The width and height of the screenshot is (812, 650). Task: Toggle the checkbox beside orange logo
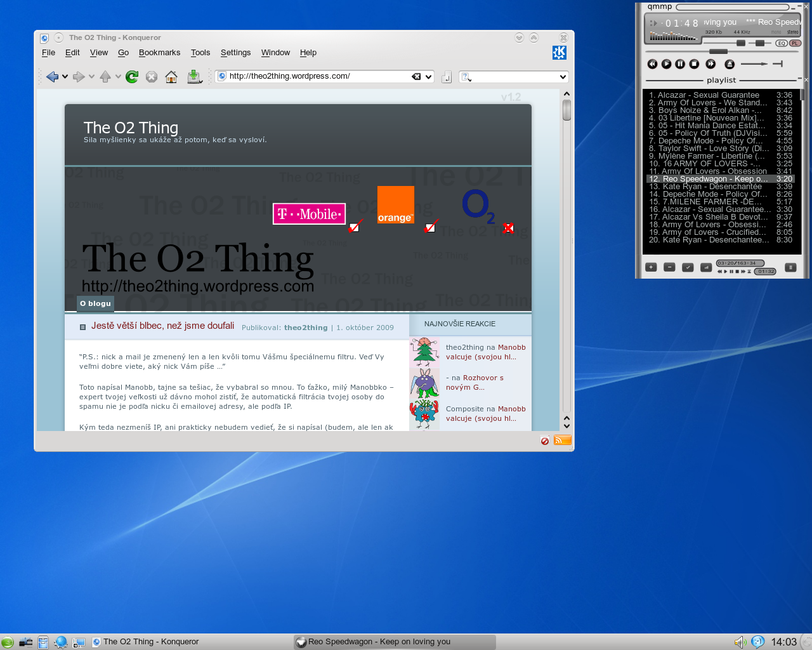(x=430, y=227)
